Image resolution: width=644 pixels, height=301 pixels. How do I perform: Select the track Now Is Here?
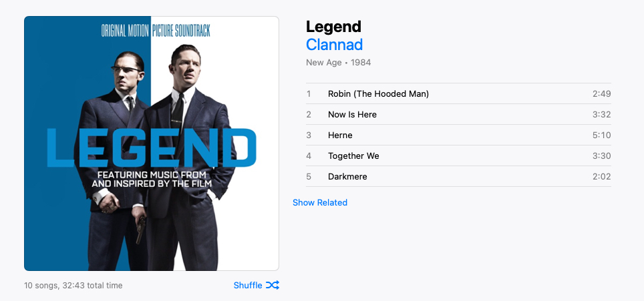point(458,114)
